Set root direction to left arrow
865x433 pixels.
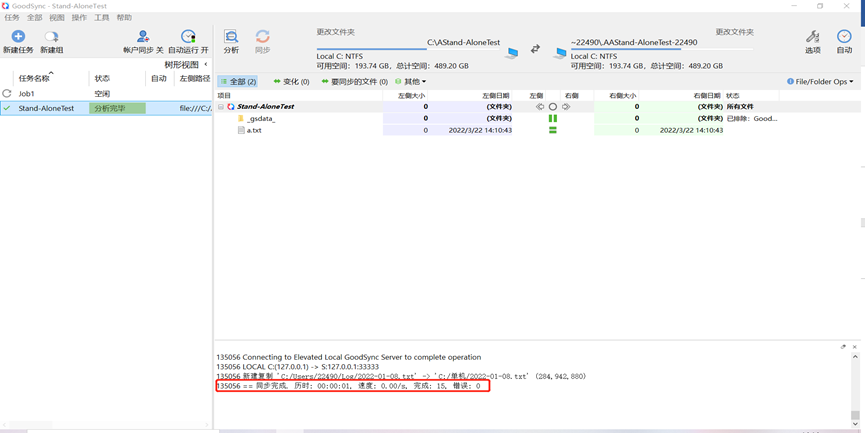pyautogui.click(x=540, y=106)
